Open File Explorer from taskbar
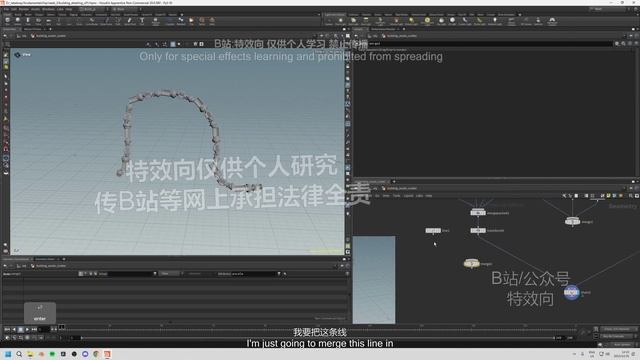640x360 pixels. coord(30,354)
